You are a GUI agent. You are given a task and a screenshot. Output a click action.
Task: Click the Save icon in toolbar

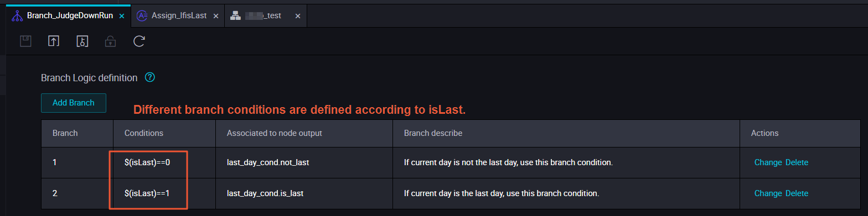point(25,41)
